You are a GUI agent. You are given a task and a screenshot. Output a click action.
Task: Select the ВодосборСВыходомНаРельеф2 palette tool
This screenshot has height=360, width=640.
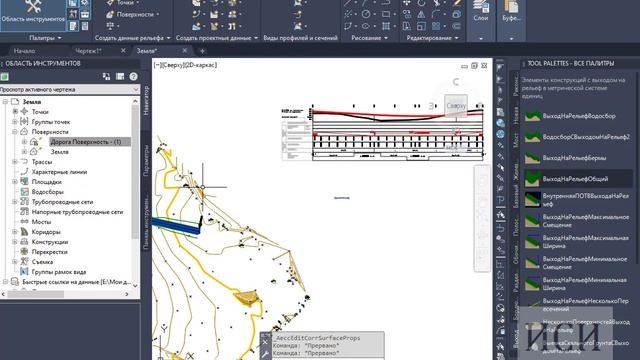577,137
